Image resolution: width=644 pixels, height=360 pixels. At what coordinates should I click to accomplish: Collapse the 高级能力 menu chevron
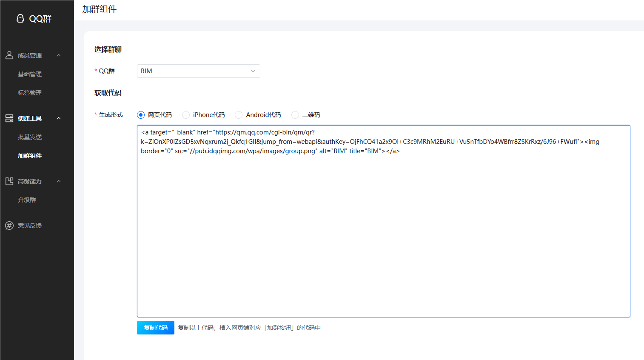59,181
